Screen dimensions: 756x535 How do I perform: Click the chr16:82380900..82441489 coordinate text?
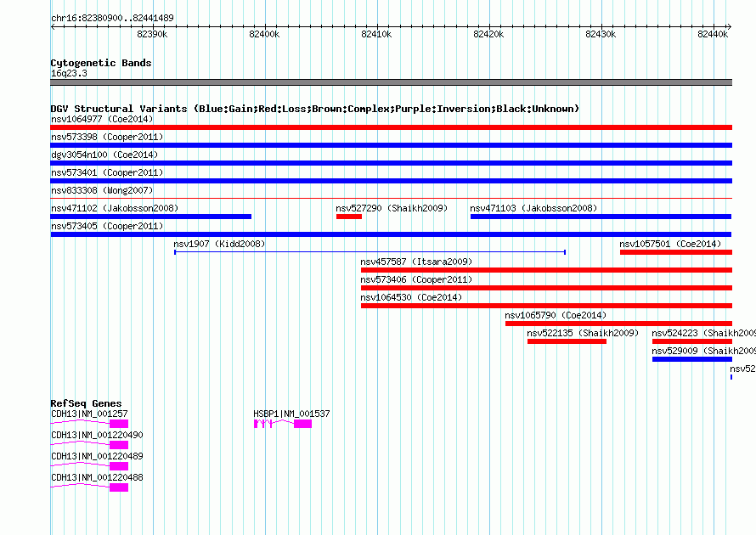(112, 18)
